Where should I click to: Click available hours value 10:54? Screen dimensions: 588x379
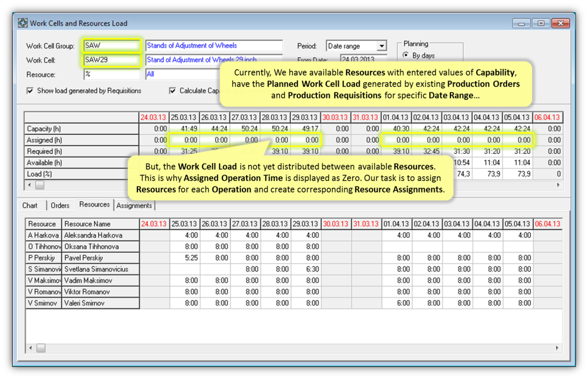pos(462,163)
